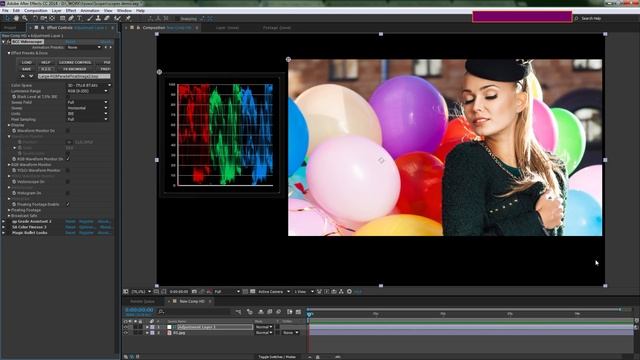
Task: Open the Composition menu
Action: coord(36,11)
